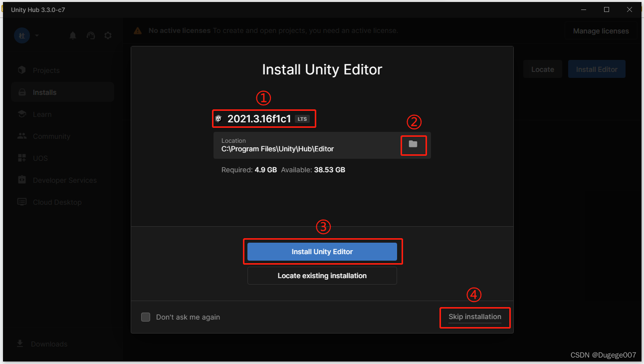
Task: Click the user avatar 杜
Action: 22,35
